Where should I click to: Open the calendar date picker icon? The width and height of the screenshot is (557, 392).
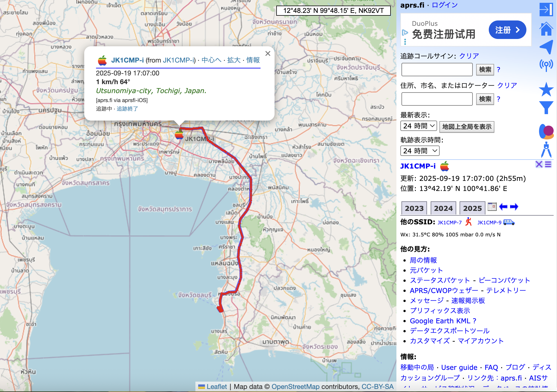click(492, 207)
